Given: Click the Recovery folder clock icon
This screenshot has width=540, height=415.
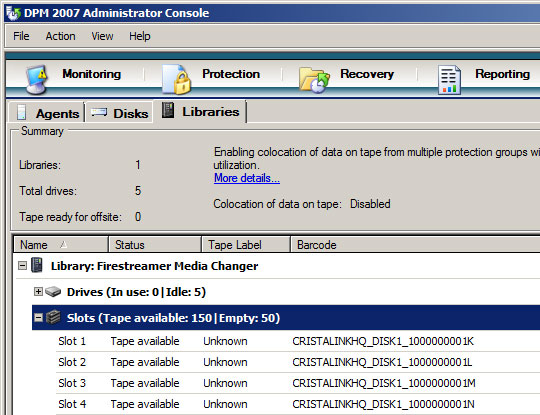Looking at the screenshot, I should coord(314,80).
